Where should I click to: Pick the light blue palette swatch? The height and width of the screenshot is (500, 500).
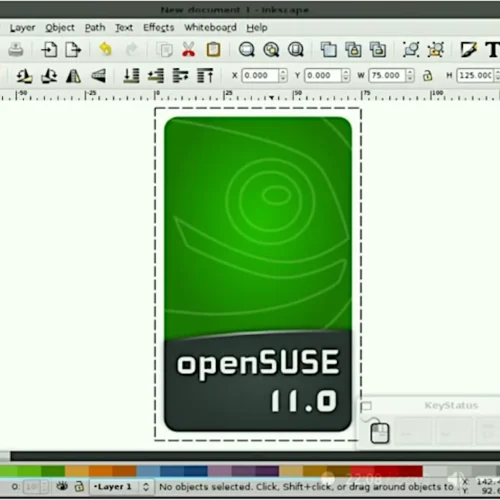click(x=148, y=471)
